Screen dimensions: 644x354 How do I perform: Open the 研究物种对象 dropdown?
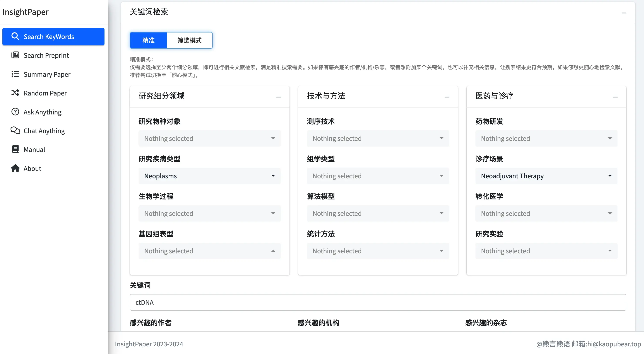pos(209,138)
